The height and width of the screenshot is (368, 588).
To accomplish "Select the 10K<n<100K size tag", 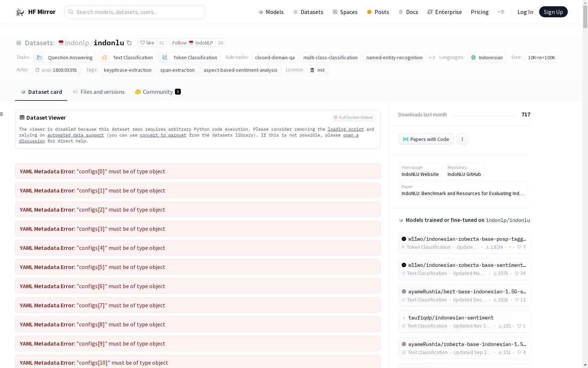I will click(542, 57).
